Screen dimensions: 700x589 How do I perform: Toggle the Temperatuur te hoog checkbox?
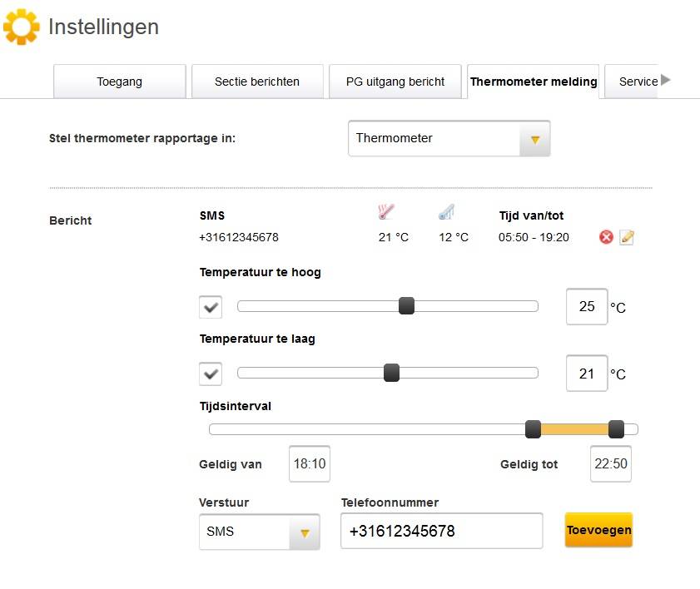(x=211, y=307)
